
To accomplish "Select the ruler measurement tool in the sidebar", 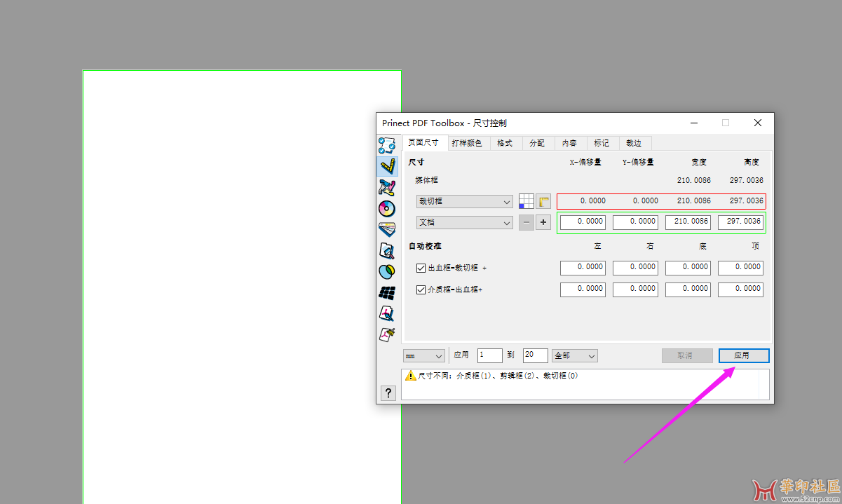I will pos(388,166).
